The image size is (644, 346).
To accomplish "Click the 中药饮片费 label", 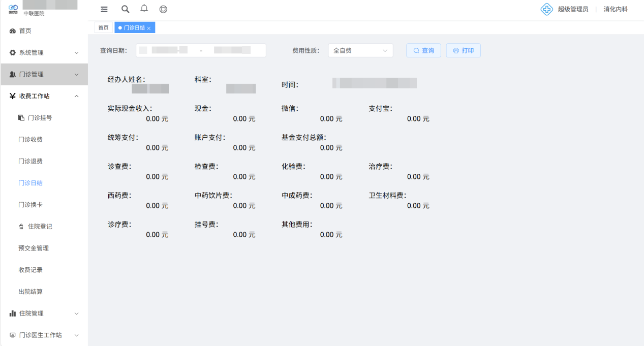I will coord(213,195).
